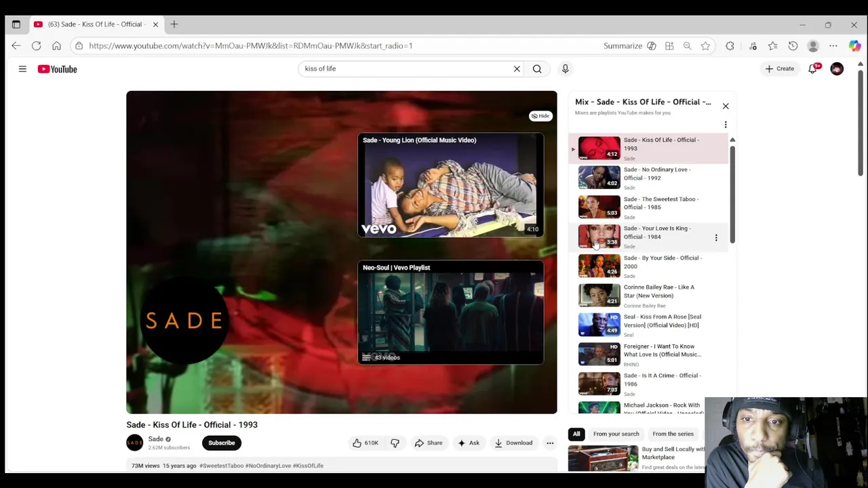
Task: Open Buy and Sell Locally Marketplace ad
Action: pyautogui.click(x=637, y=457)
